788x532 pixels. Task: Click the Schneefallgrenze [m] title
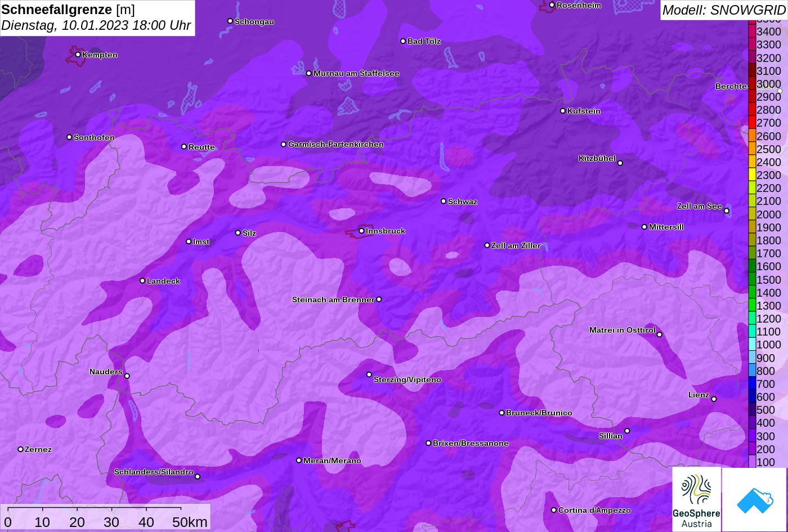tap(68, 10)
